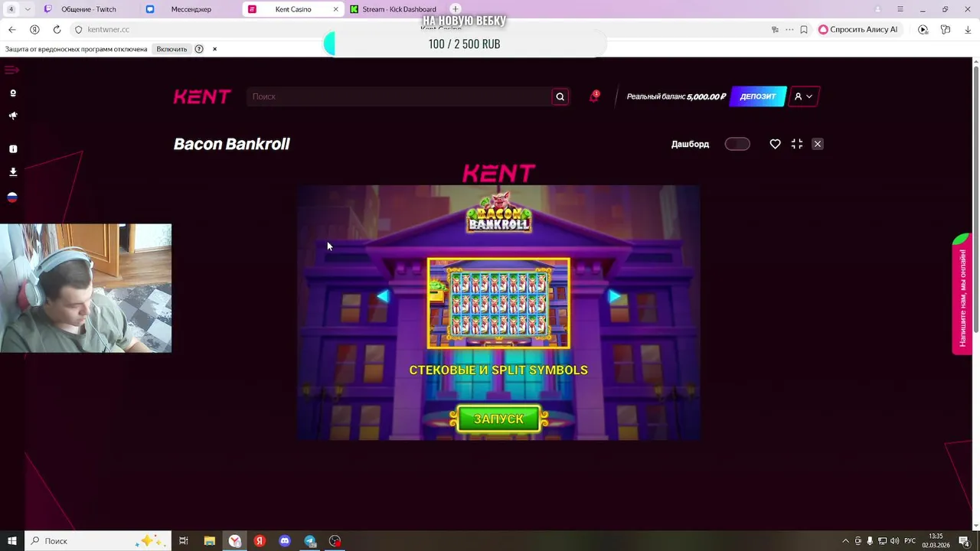Open Windows notification center
This screenshot has height=551, width=980.
click(x=964, y=541)
